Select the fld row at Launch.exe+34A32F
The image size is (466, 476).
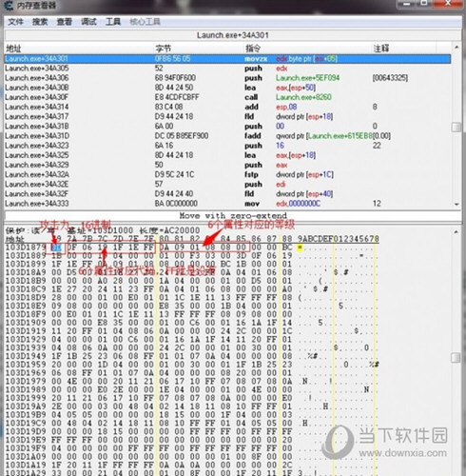227,194
